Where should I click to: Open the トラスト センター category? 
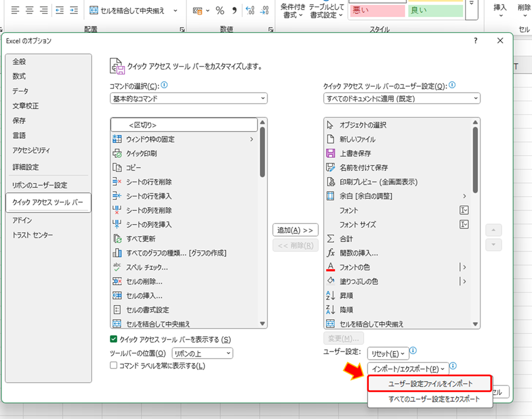[48, 235]
